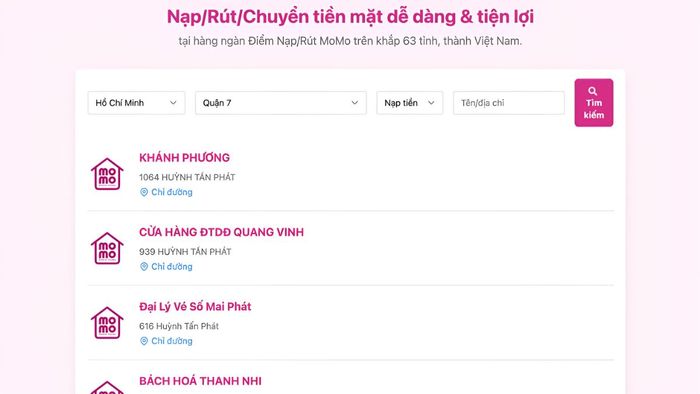Click the map pin icon under 616 Huỳnh Tấn Phát
This screenshot has height=394, width=700.
point(144,341)
